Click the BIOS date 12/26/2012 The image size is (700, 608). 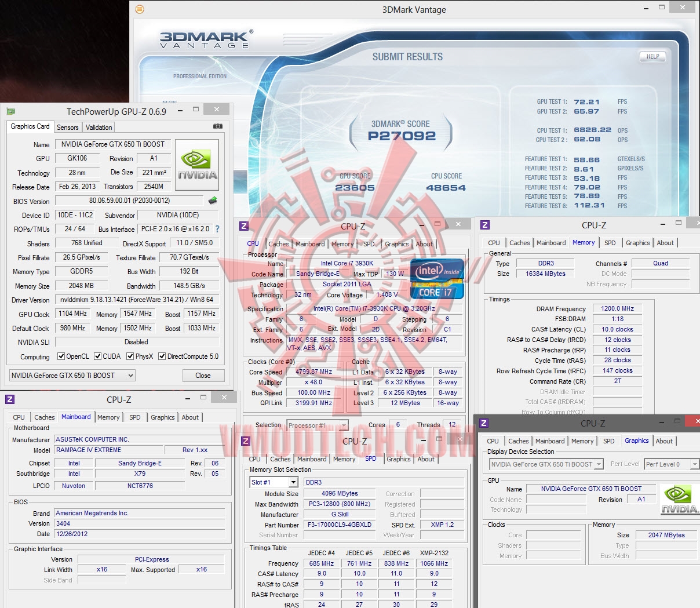140,534
